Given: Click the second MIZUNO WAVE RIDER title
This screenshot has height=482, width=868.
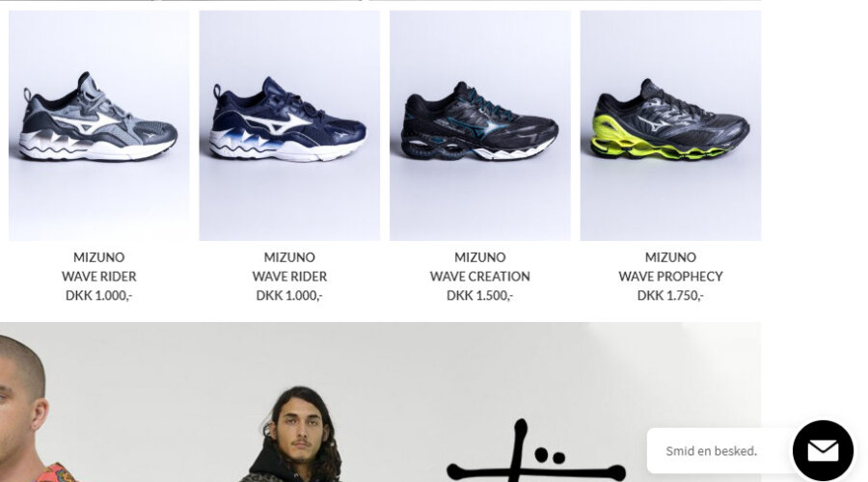Looking at the screenshot, I should click(x=289, y=267).
